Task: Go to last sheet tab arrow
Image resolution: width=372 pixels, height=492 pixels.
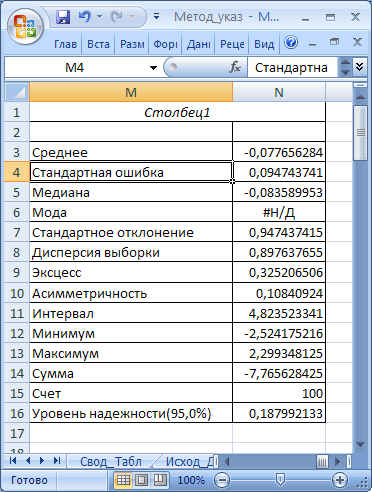Action: pyautogui.click(x=57, y=461)
